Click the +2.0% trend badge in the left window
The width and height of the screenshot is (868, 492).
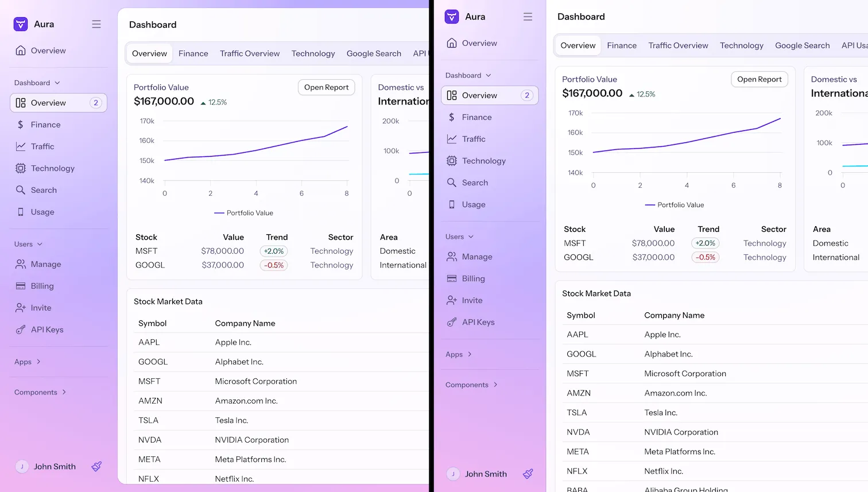point(274,251)
